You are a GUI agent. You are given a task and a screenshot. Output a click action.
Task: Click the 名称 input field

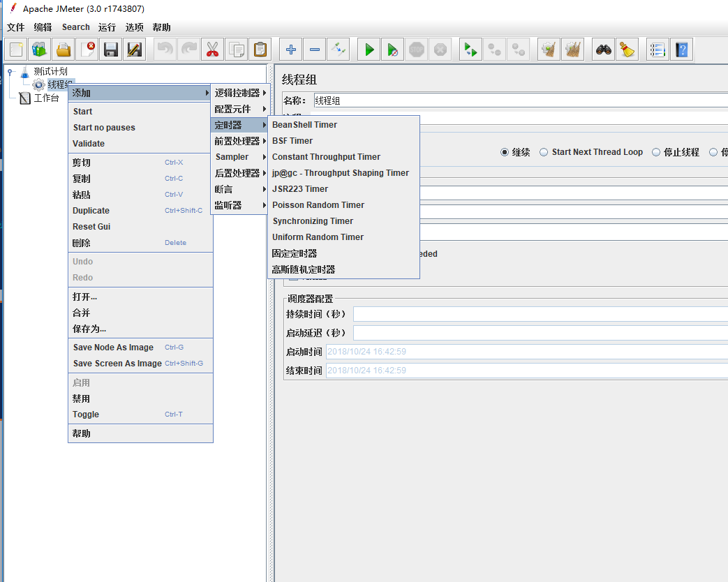pos(521,100)
